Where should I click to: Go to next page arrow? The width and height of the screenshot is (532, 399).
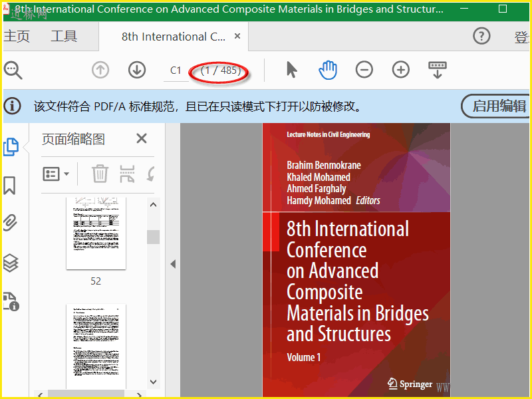[137, 70]
